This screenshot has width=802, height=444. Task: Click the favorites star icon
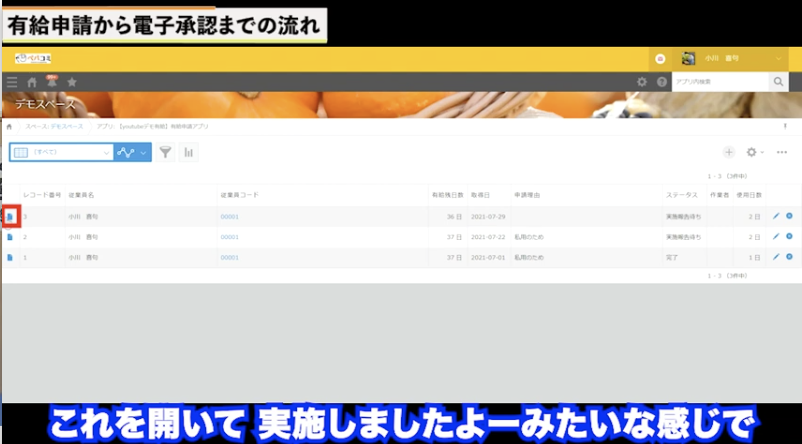coord(71,82)
